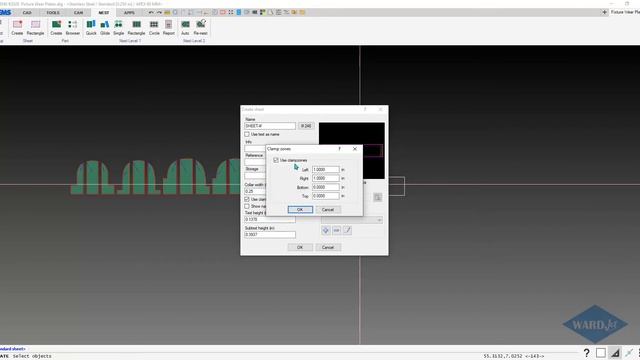Image resolution: width=640 pixels, height=360 pixels.
Task: Click the Bottom clamp zone value field
Action: 326,187
